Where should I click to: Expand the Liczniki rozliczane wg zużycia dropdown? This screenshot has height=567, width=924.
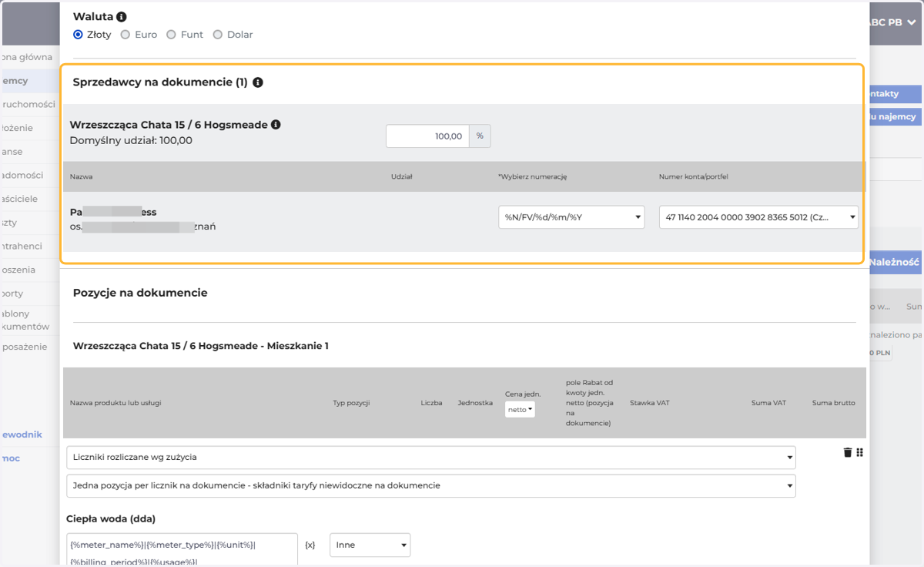pos(431,457)
